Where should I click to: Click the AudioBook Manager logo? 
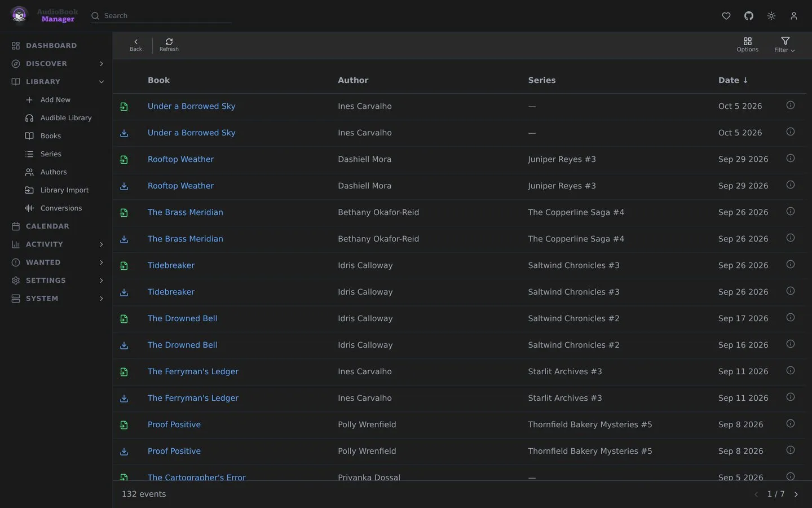[x=45, y=15]
